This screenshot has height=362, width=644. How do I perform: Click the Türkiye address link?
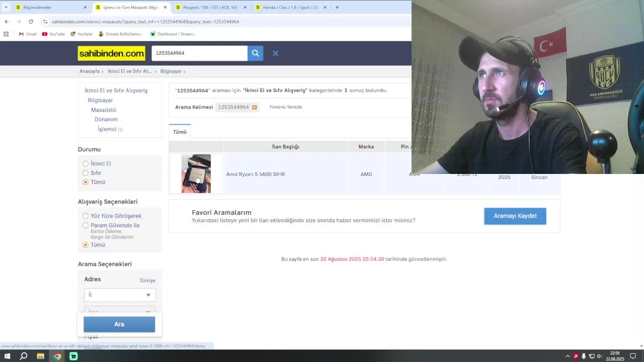147,281
